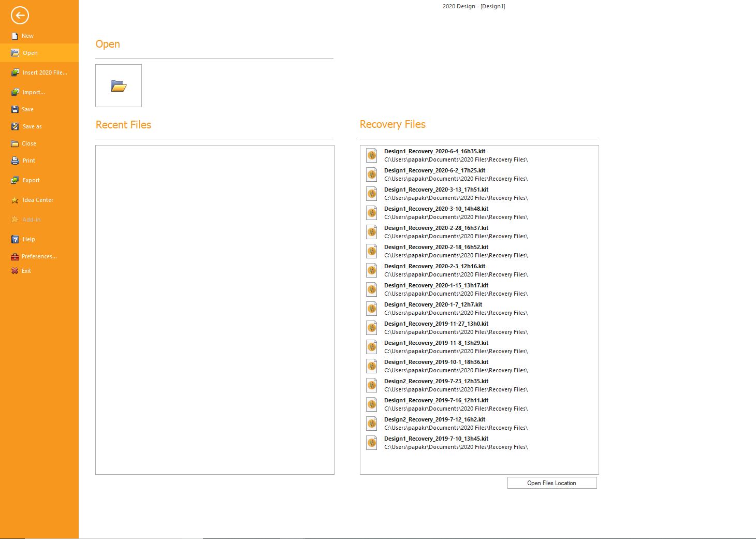Click the Preferences toolbox icon
Image resolution: width=756 pixels, height=539 pixels.
(x=15, y=256)
